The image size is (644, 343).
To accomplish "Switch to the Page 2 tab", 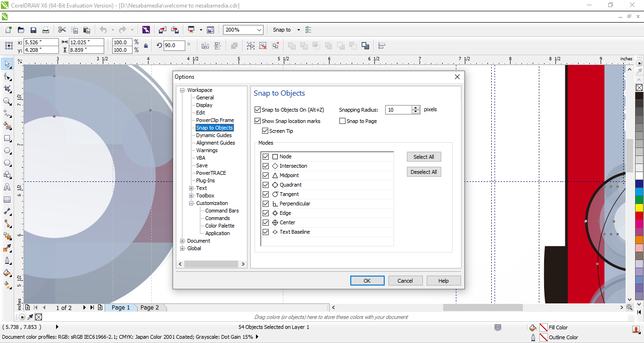I will click(x=149, y=308).
